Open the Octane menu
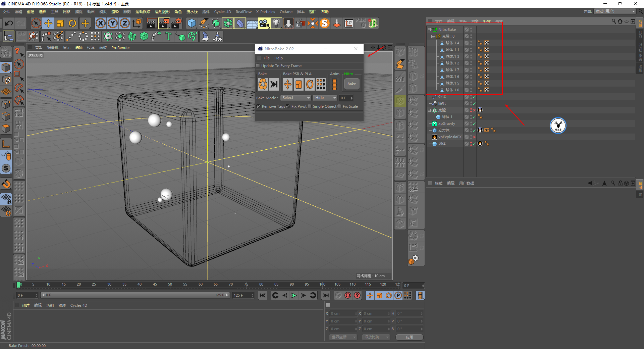The image size is (644, 349). [x=286, y=12]
